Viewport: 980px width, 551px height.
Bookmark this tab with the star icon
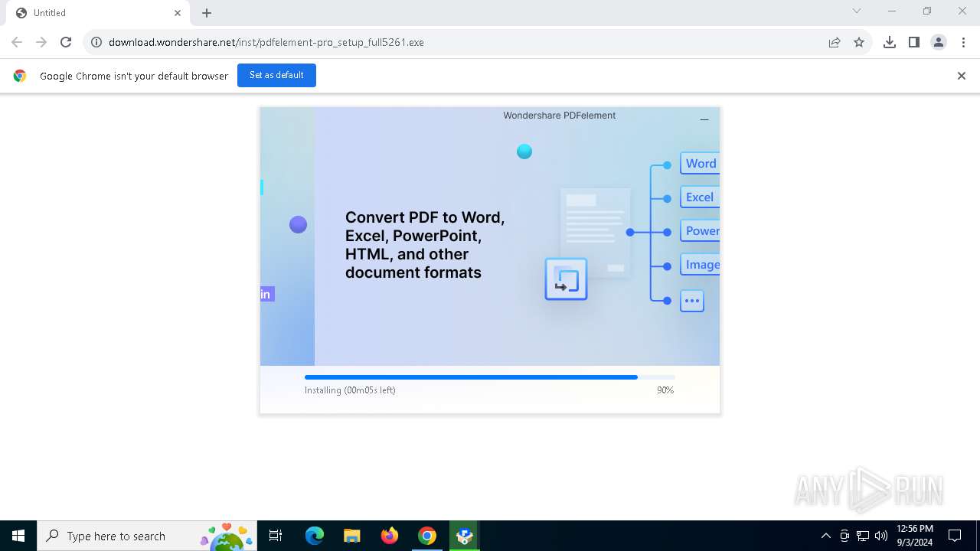[859, 42]
